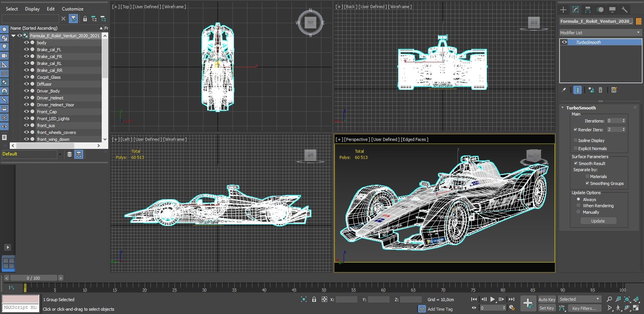Click the lock icon in Scene Explorer toolbar
Screen dimensions: 644x314
click(85, 19)
